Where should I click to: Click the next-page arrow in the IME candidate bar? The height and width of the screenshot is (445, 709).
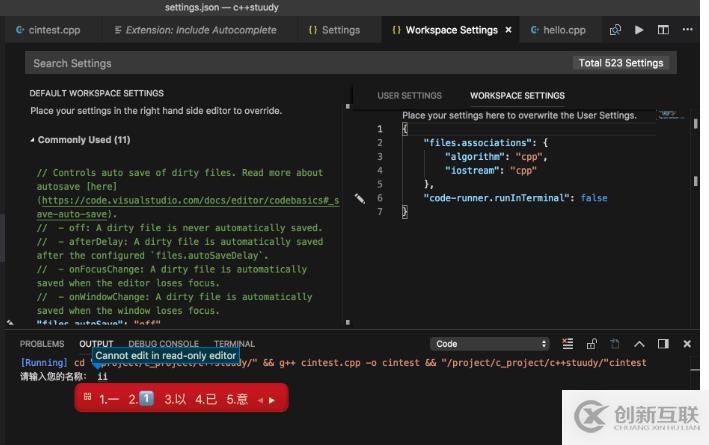click(x=271, y=400)
